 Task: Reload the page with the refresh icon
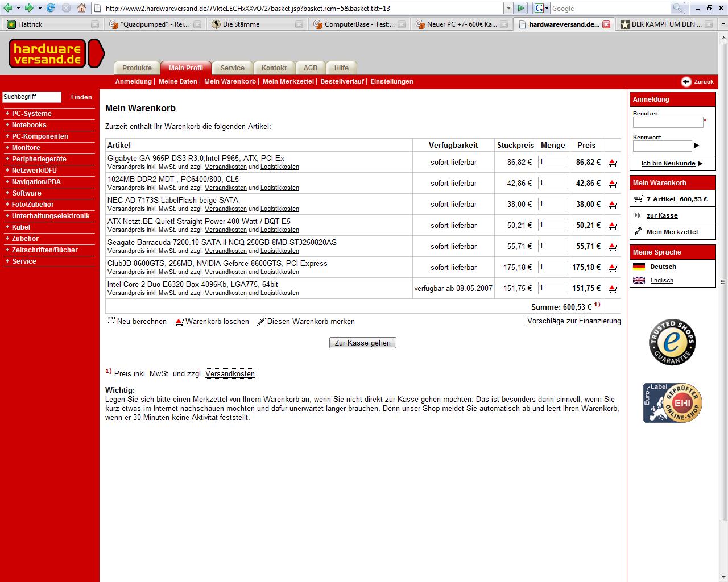tap(51, 8)
